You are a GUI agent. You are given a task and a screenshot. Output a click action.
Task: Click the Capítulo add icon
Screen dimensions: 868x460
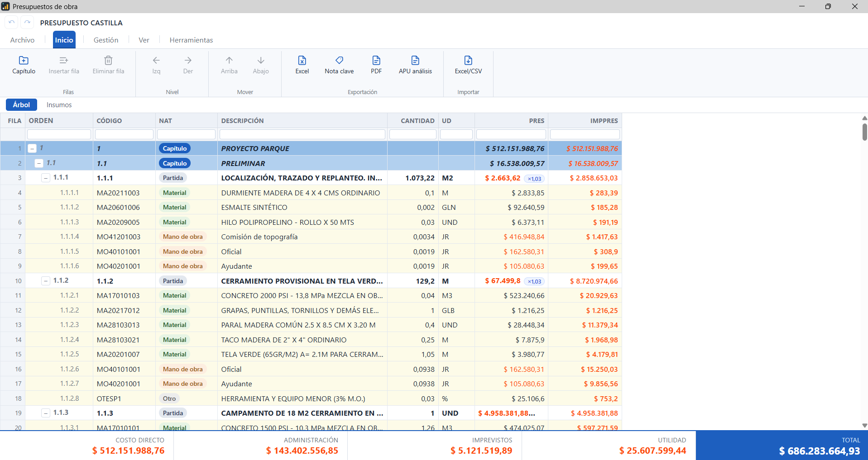pyautogui.click(x=24, y=60)
